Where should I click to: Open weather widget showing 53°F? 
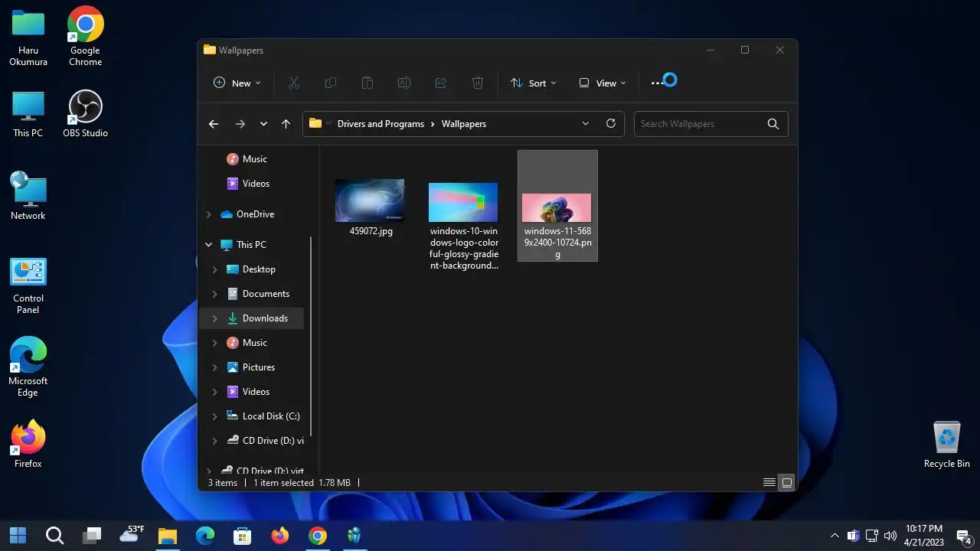coord(132,534)
